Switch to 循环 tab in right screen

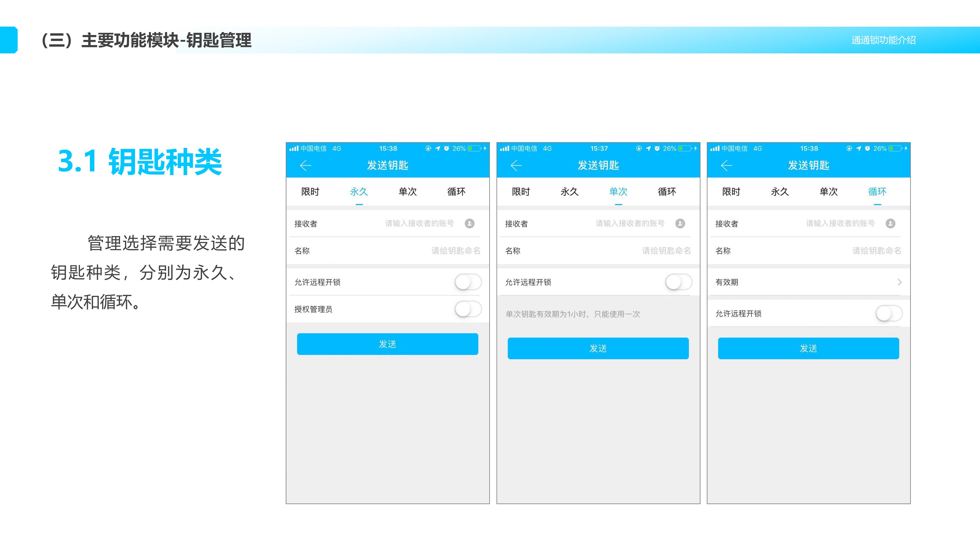pyautogui.click(x=877, y=192)
